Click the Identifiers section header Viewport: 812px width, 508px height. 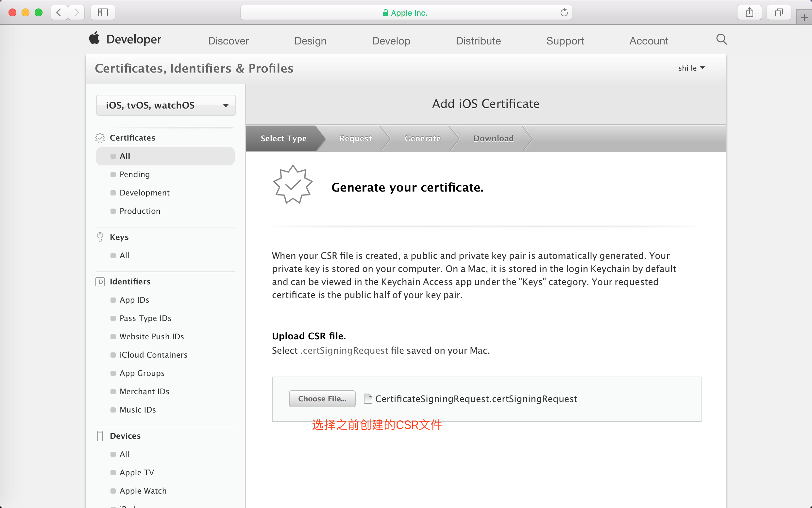tap(130, 281)
